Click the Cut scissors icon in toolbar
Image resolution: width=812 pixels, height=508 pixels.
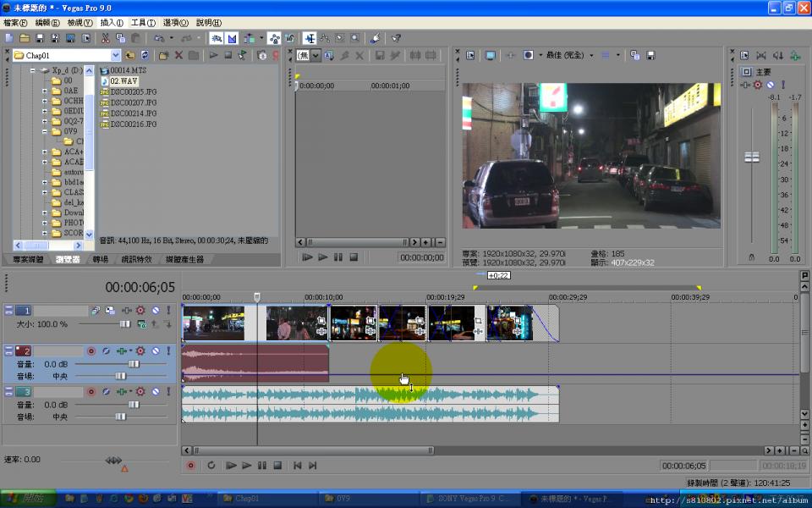pyautogui.click(x=105, y=38)
